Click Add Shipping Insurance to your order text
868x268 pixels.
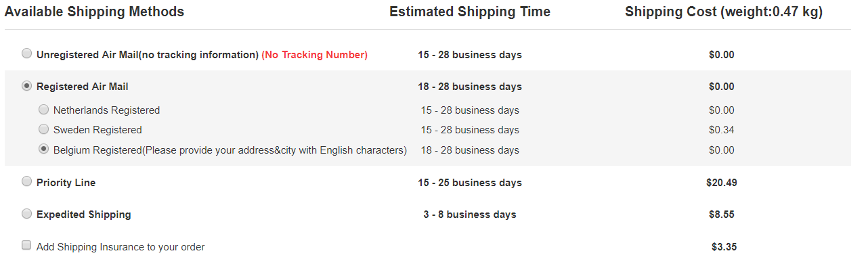tap(121, 247)
